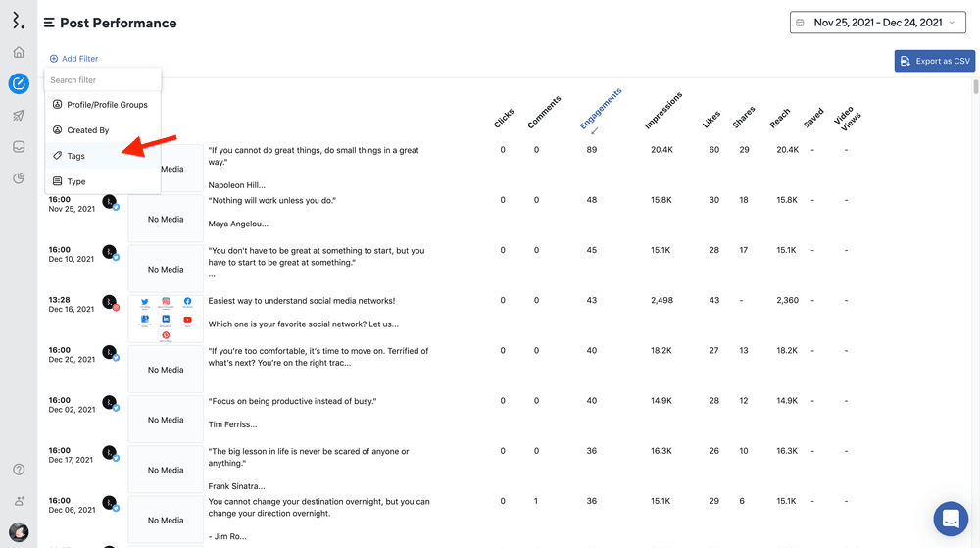Open the paper plane publishing icon
Viewport: 980px width, 548px height.
click(x=19, y=116)
